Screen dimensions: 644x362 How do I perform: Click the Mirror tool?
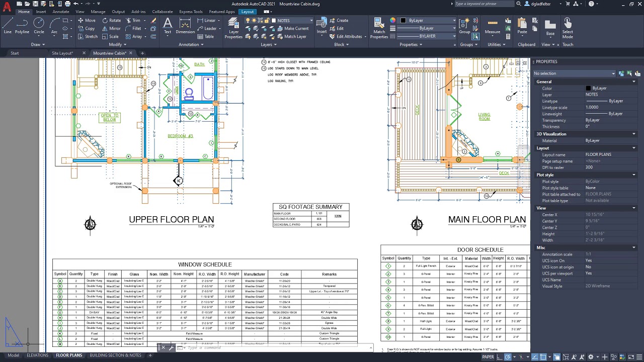tap(111, 29)
